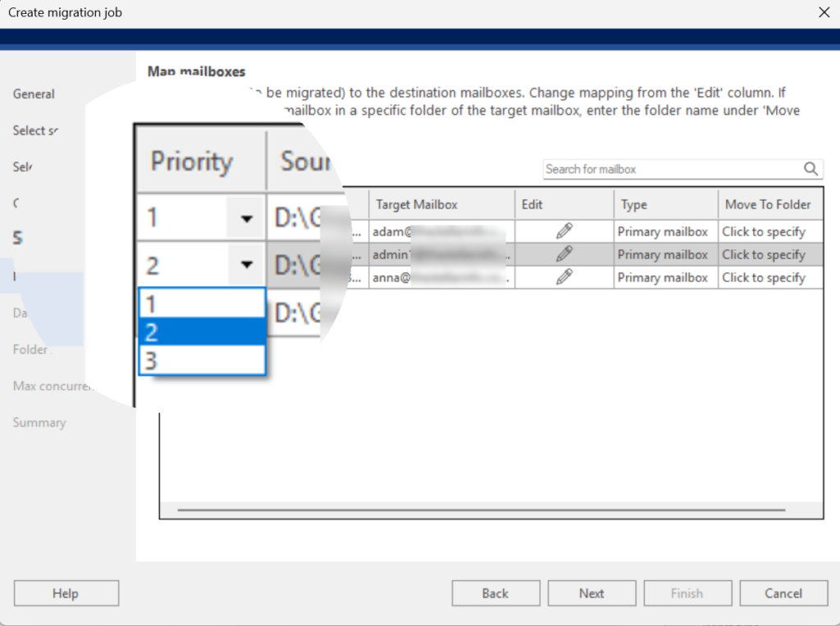Image resolution: width=840 pixels, height=626 pixels.
Task: Click the search magnifier icon
Action: (x=810, y=169)
